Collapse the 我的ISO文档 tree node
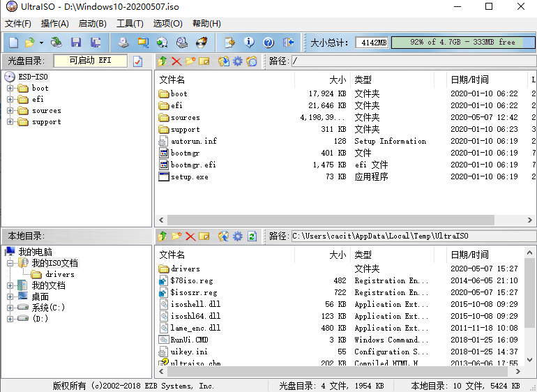The width and height of the screenshot is (537, 392). click(x=10, y=264)
